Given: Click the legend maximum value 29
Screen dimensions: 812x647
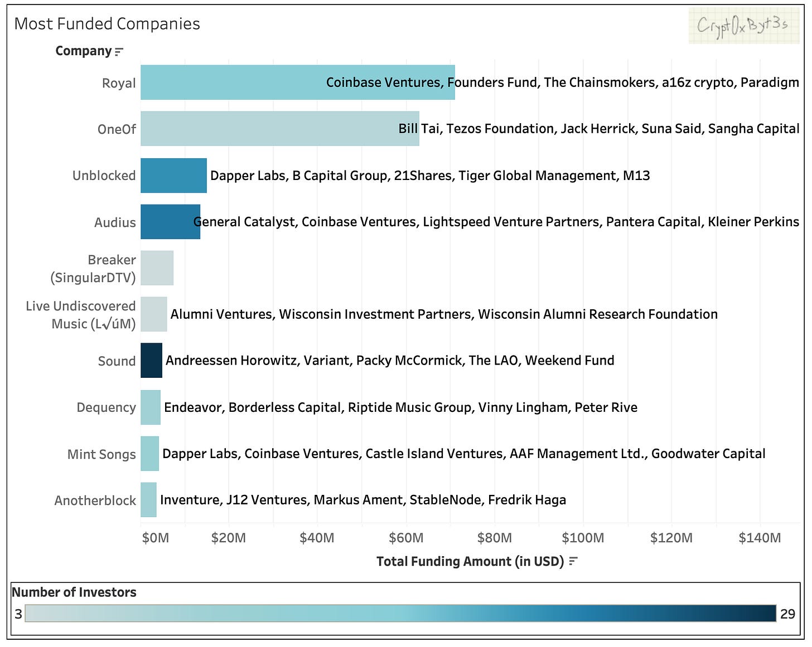Looking at the screenshot, I should (787, 614).
